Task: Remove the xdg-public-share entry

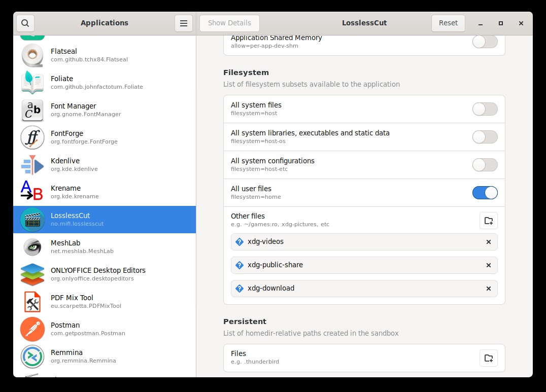Action: tap(488, 265)
